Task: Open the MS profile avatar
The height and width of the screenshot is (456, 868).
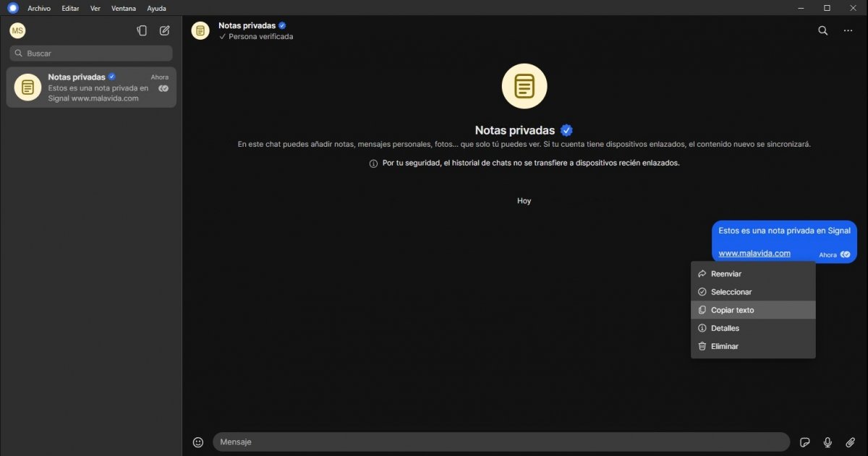Action: tap(17, 30)
